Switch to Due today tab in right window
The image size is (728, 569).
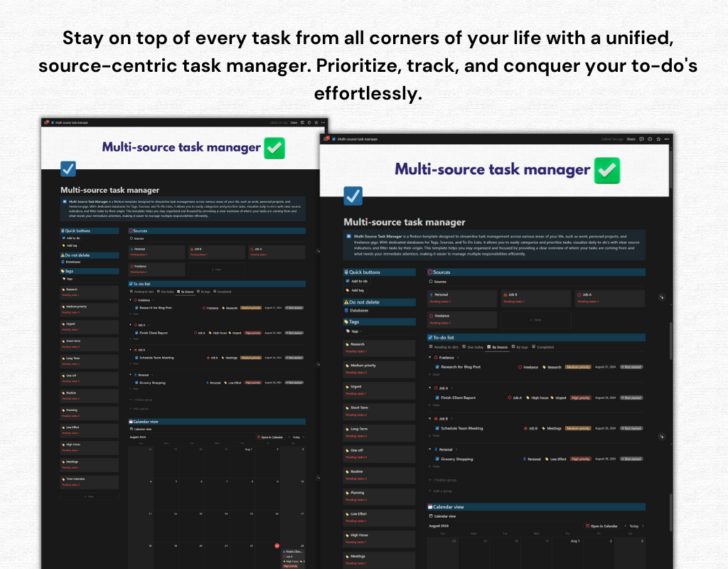point(473,347)
